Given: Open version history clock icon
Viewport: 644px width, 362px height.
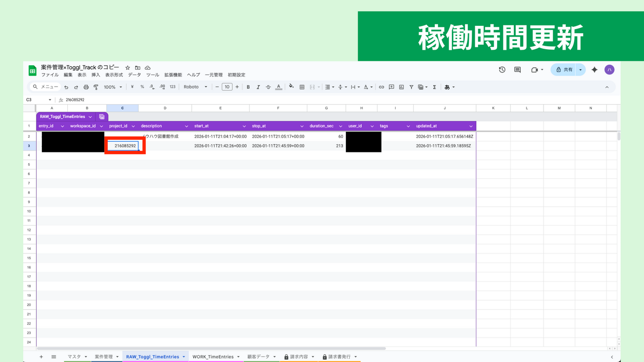Looking at the screenshot, I should click(x=502, y=70).
